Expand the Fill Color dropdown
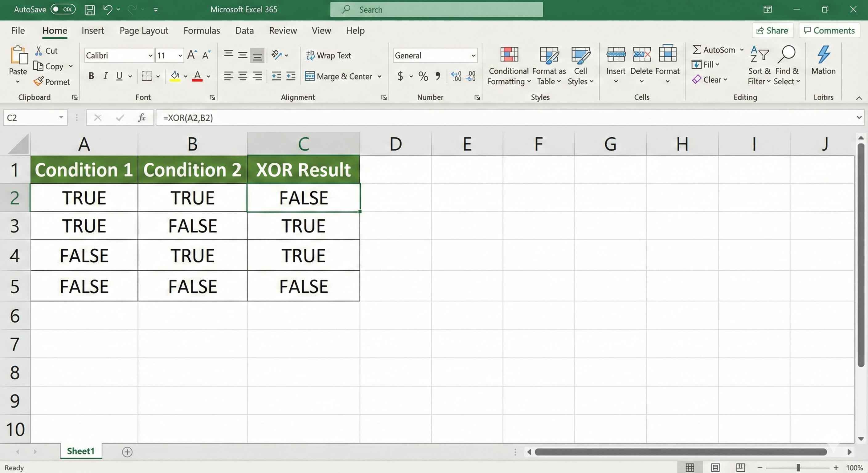The height and width of the screenshot is (473, 868). click(x=185, y=76)
